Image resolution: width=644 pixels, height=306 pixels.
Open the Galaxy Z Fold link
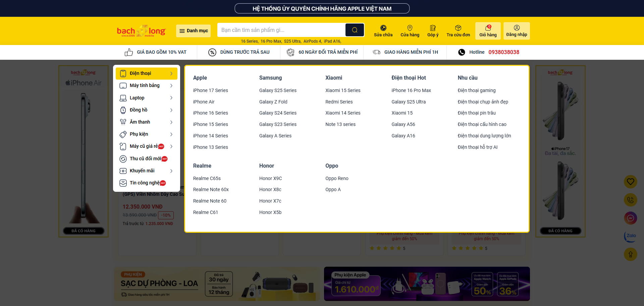click(273, 102)
